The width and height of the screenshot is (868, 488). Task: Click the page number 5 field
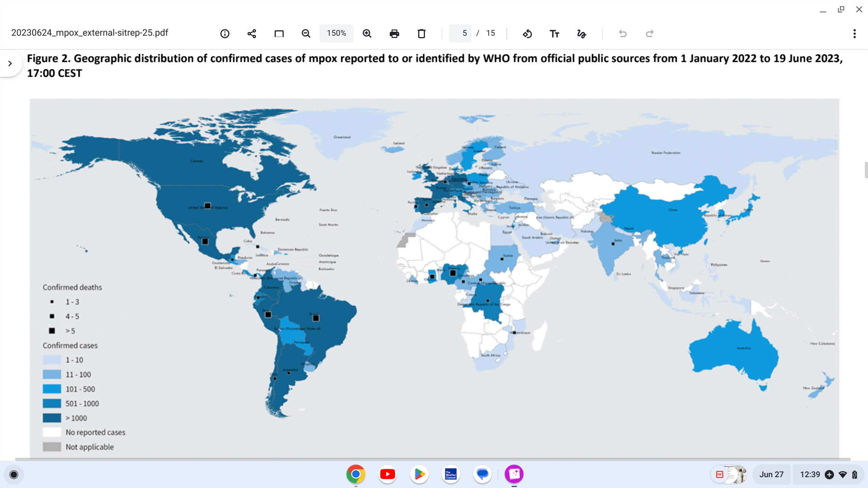tap(461, 33)
